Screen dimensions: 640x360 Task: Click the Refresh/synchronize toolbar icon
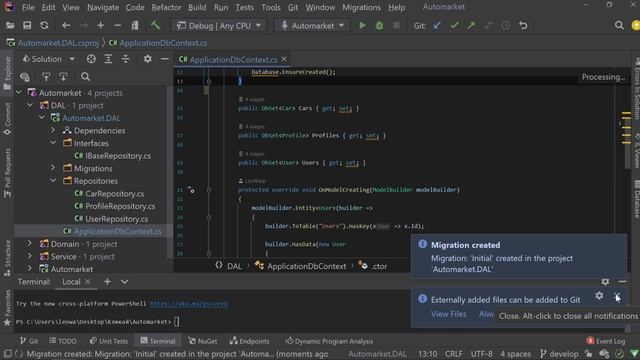44,26
